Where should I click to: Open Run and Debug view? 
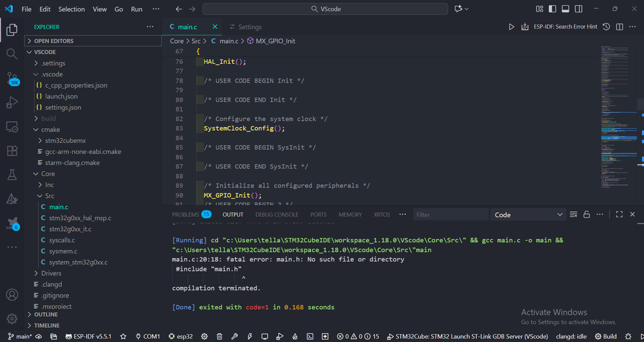coord(12,102)
